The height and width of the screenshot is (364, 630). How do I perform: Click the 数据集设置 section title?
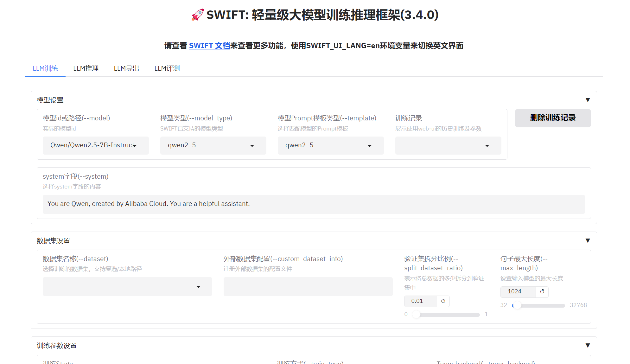pyautogui.click(x=53, y=241)
